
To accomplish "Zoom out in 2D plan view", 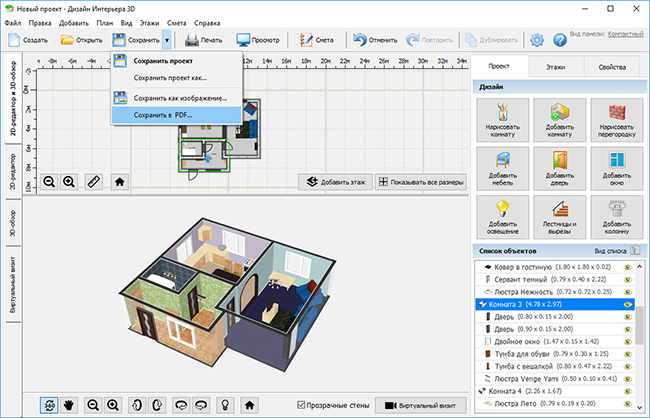I will point(49,182).
